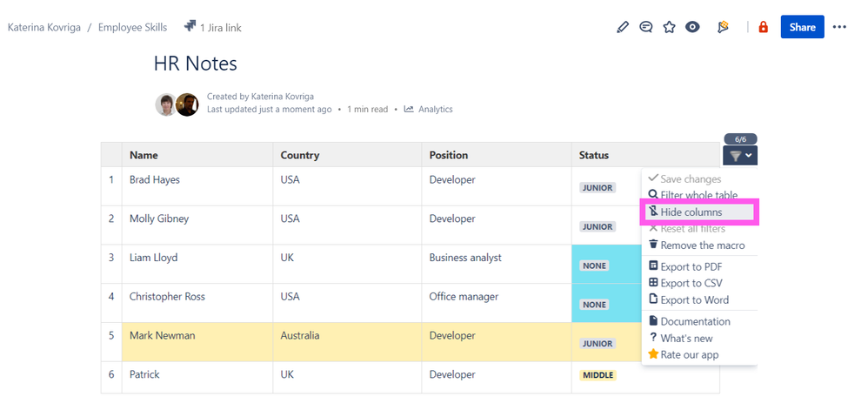Open the Jira link indicator
Viewport: 868px width, 410px height.
(x=213, y=28)
